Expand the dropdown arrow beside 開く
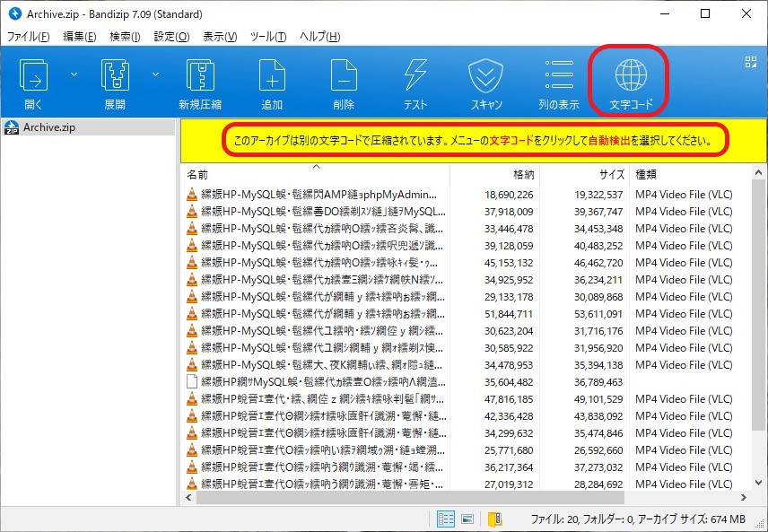This screenshot has width=768, height=532. pos(74,74)
